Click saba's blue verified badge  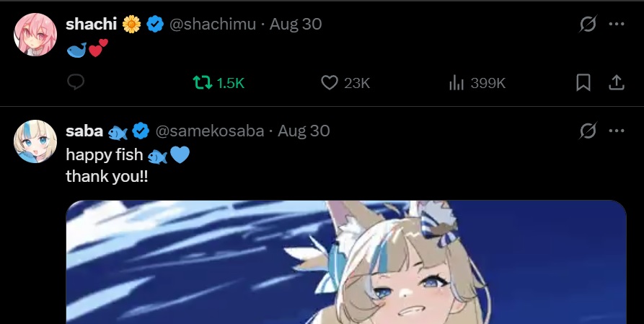tap(141, 131)
